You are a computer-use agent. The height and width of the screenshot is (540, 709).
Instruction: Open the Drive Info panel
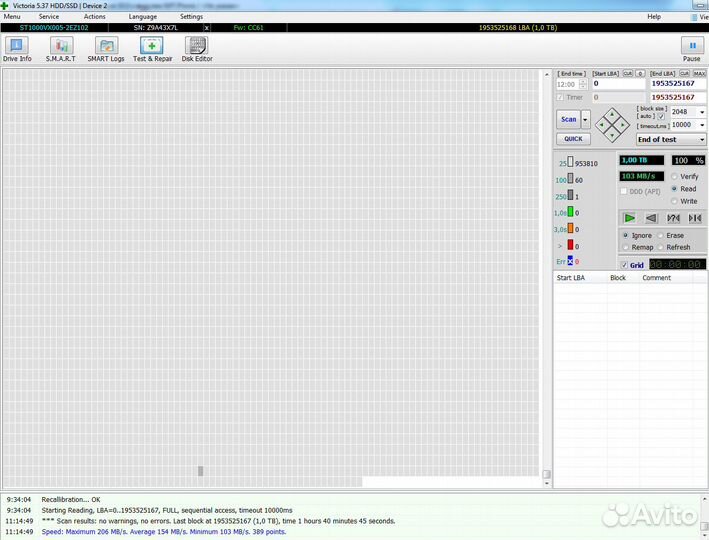(x=17, y=49)
